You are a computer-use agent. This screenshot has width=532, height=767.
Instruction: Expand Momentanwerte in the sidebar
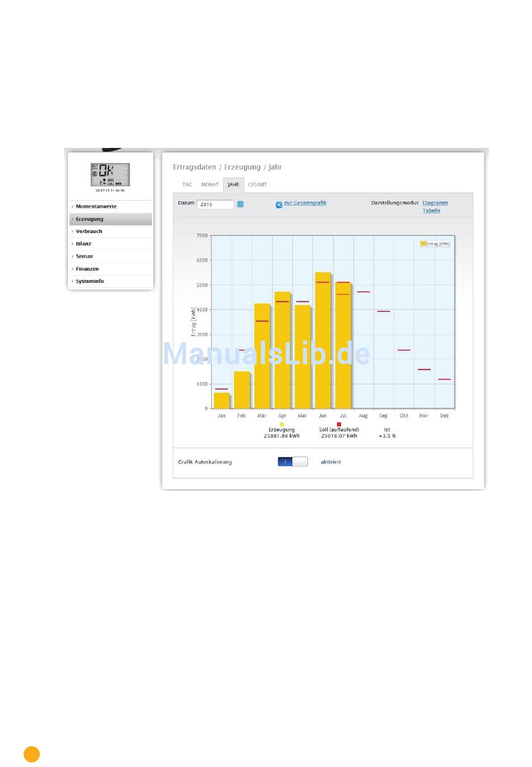click(x=111, y=206)
